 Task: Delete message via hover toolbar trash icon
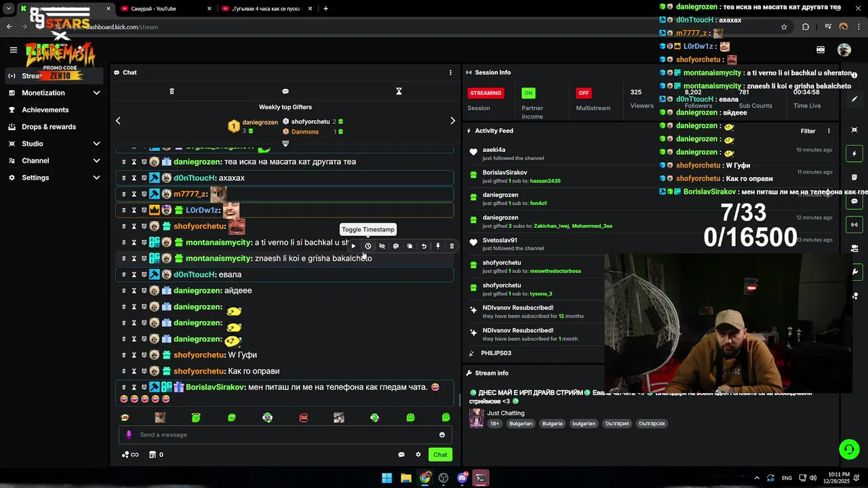452,246
